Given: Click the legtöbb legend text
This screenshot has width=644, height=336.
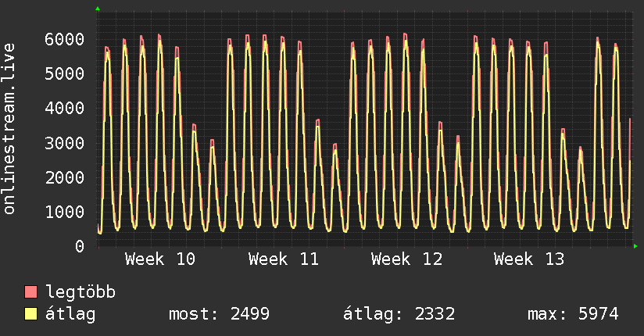Looking at the screenshot, I should pos(81,292).
